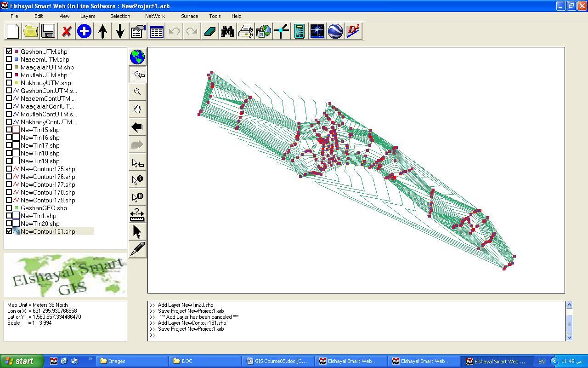Open the Tools menu

coord(215,16)
